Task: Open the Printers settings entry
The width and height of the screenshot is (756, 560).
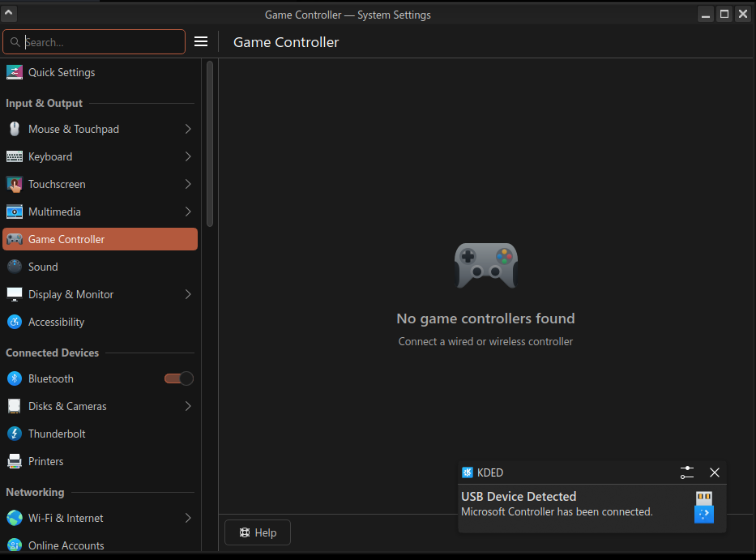Action: (x=100, y=461)
